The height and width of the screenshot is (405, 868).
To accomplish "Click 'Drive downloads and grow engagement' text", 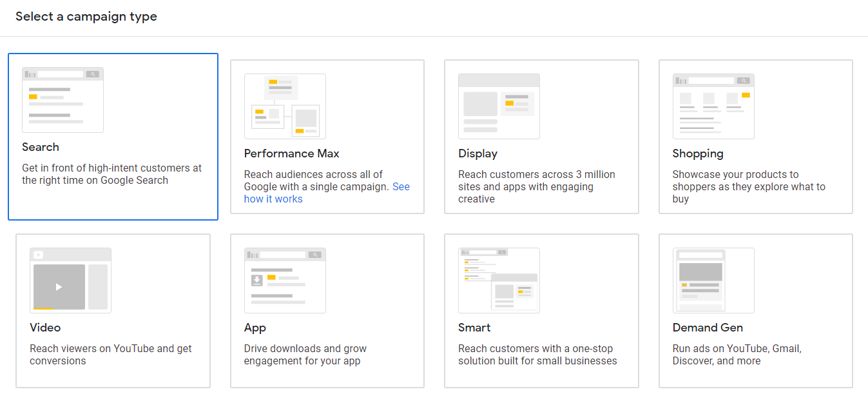I will coord(305,355).
